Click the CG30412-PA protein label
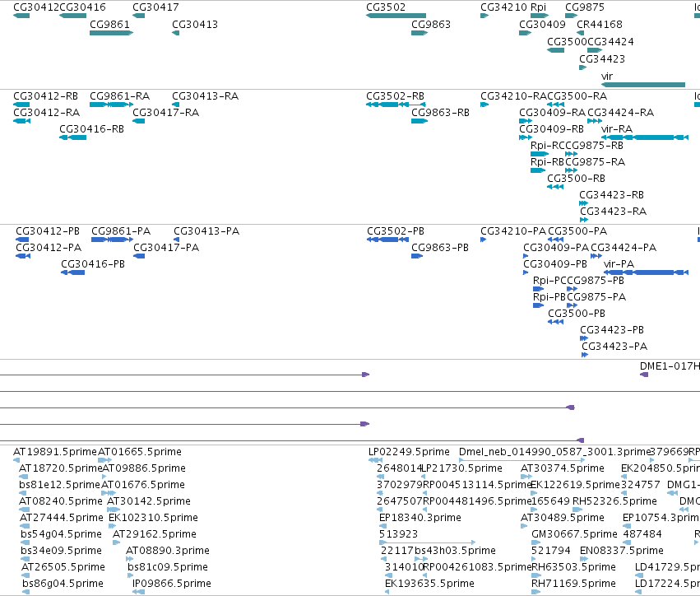Screen dimensions: 700x596 49,248
